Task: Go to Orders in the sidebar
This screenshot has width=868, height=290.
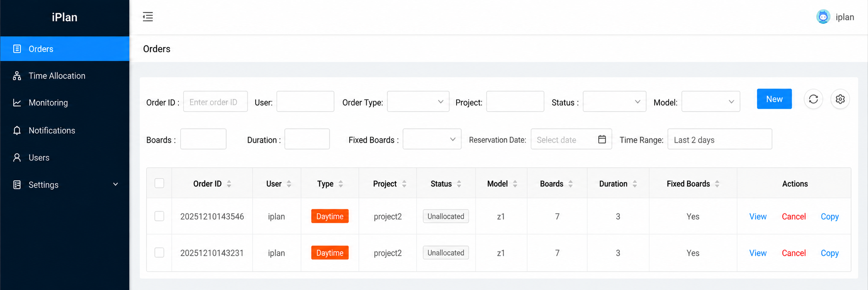Action: pyautogui.click(x=65, y=49)
